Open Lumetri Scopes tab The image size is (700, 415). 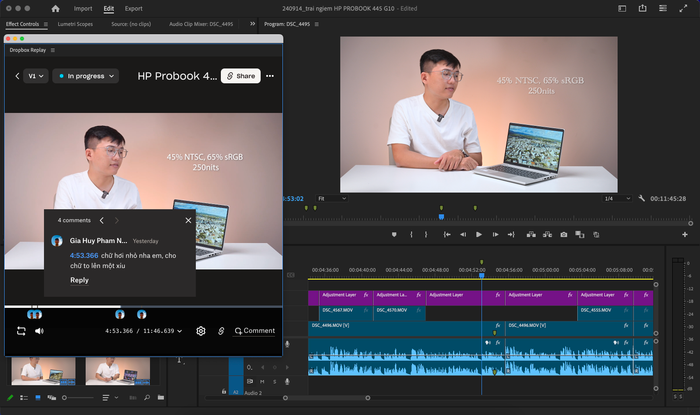[x=75, y=24]
